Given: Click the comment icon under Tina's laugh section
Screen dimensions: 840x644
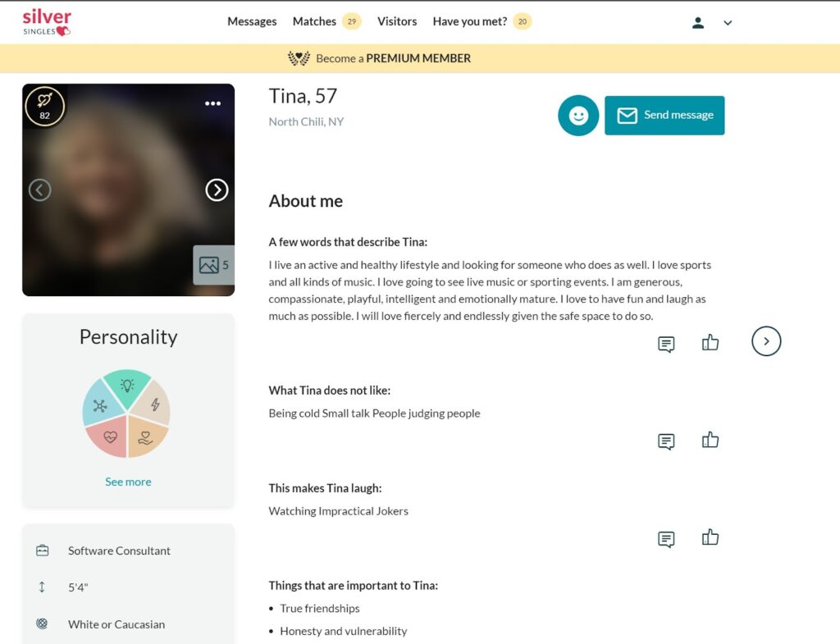Looking at the screenshot, I should pos(665,538).
